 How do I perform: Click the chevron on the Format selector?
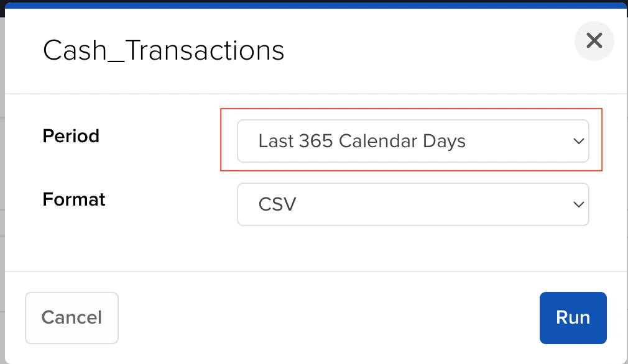[x=578, y=204]
